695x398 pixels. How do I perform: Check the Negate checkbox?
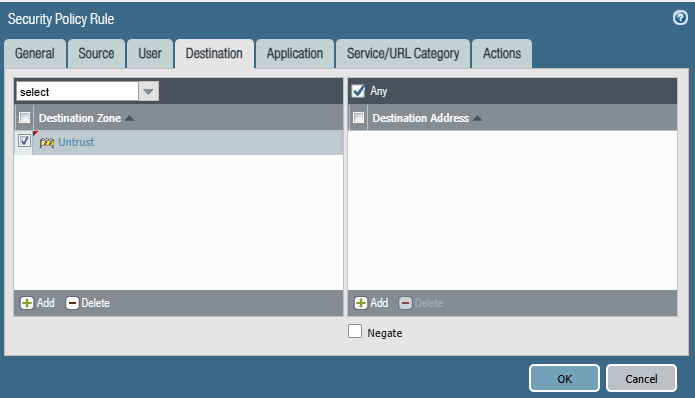click(355, 332)
